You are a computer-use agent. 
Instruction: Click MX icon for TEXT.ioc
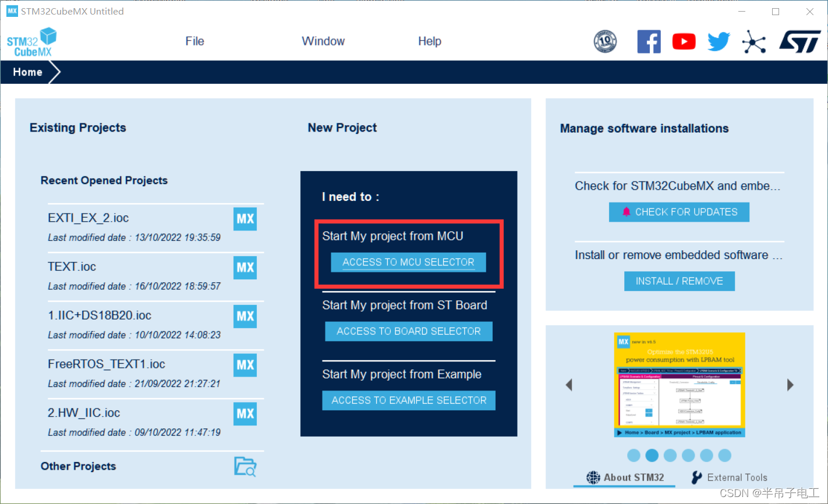(245, 268)
